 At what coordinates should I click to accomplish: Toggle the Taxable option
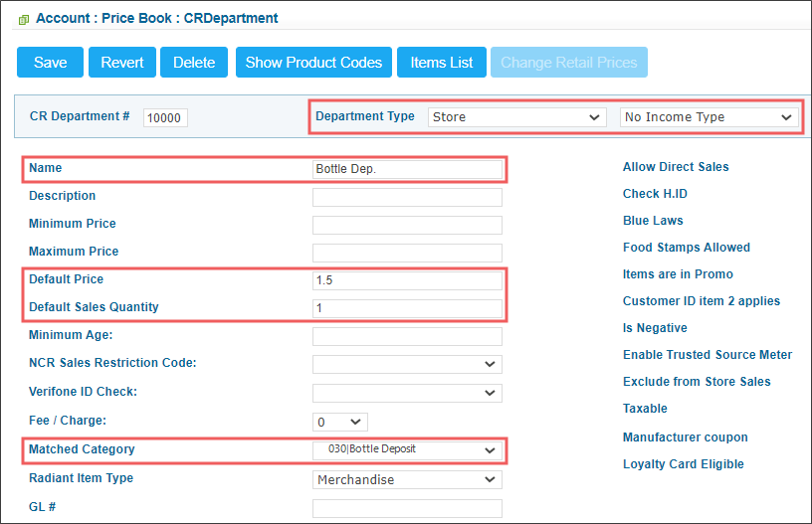645,408
